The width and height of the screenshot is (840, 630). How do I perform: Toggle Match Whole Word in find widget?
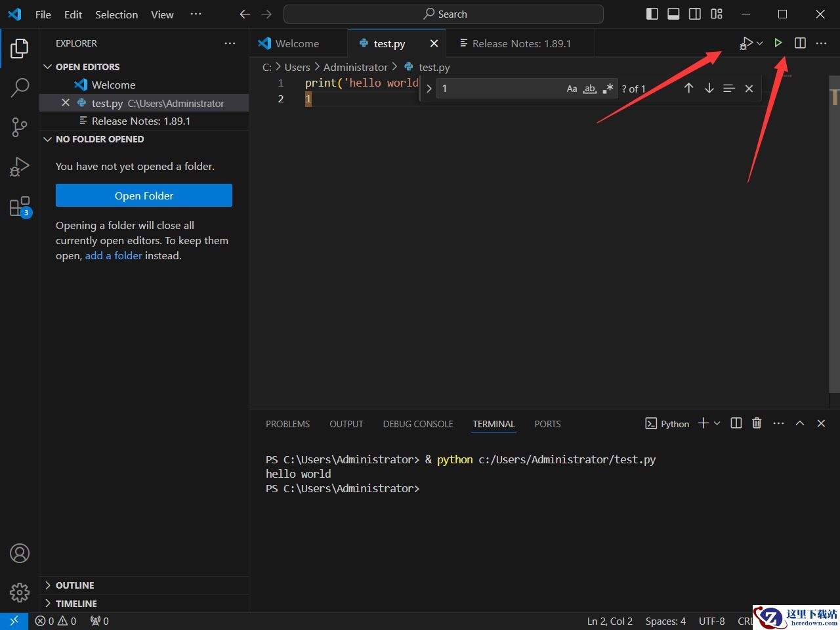tap(590, 89)
